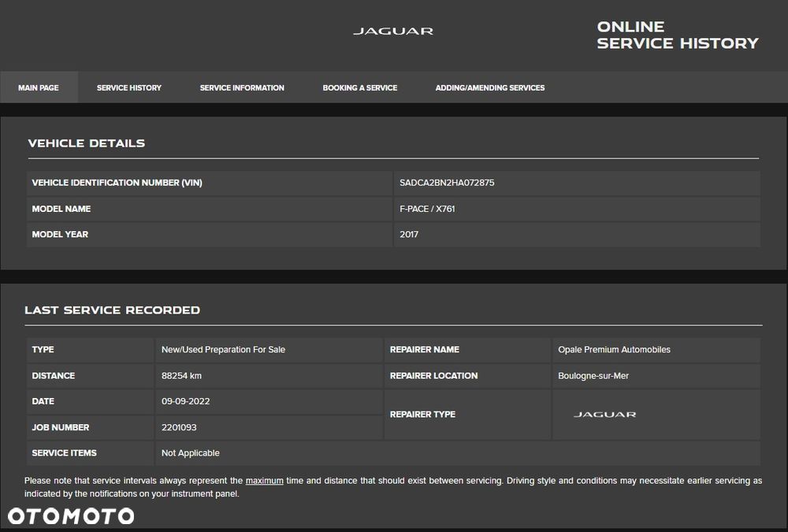Image resolution: width=788 pixels, height=532 pixels.
Task: Click the JOB NUMBER label
Action: pyautogui.click(x=61, y=427)
